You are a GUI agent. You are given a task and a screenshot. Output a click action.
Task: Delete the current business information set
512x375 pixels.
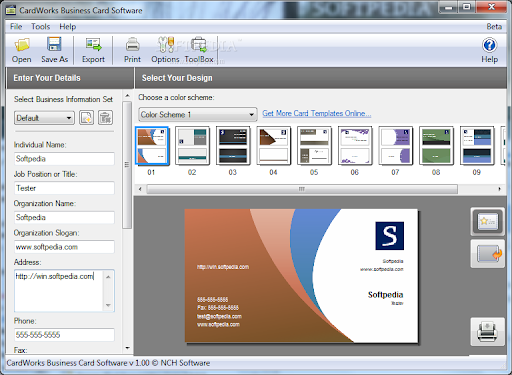(x=105, y=118)
